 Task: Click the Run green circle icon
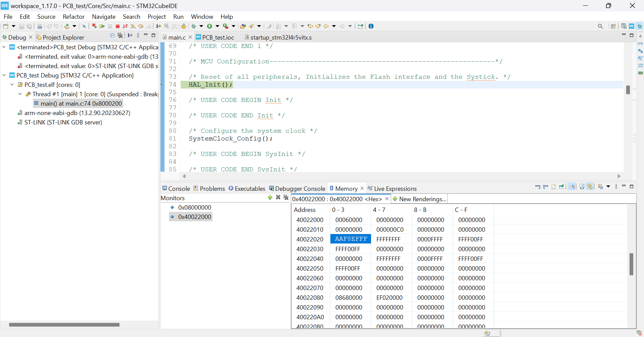[210, 26]
